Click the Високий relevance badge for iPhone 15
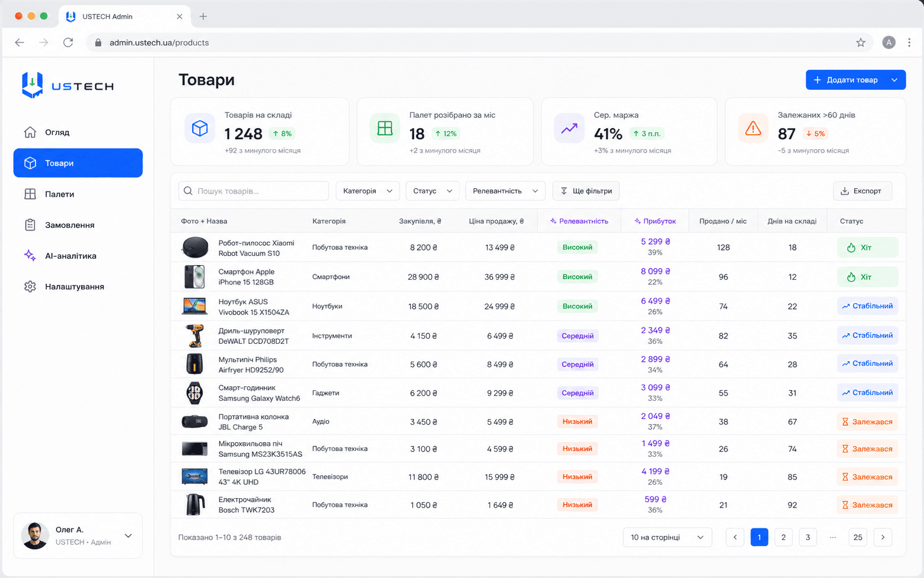Image resolution: width=924 pixels, height=578 pixels. click(577, 277)
